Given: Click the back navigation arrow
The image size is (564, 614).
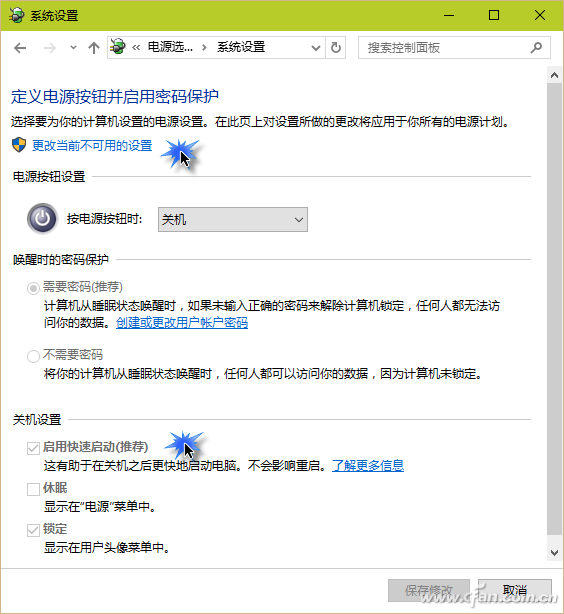Looking at the screenshot, I should (20, 48).
